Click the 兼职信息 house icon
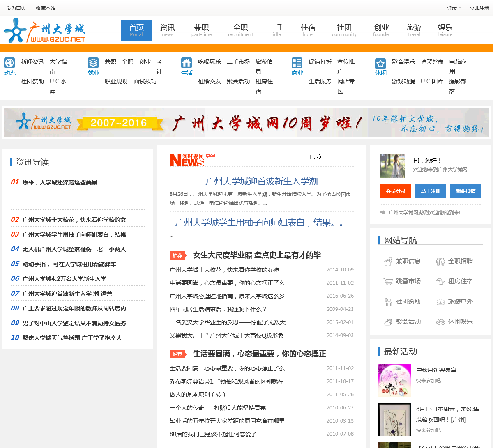 (388, 262)
